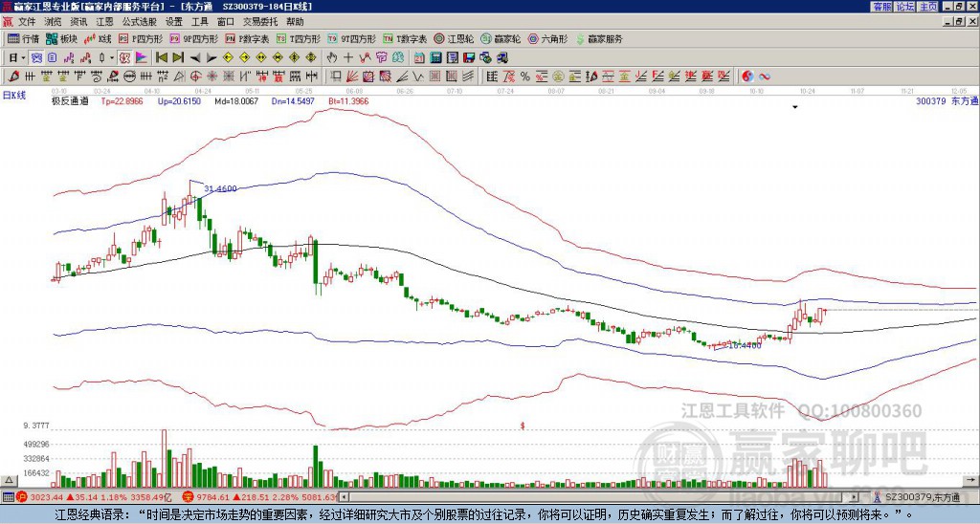
Task: Click the 主页 homepage button
Action: pyautogui.click(x=928, y=7)
